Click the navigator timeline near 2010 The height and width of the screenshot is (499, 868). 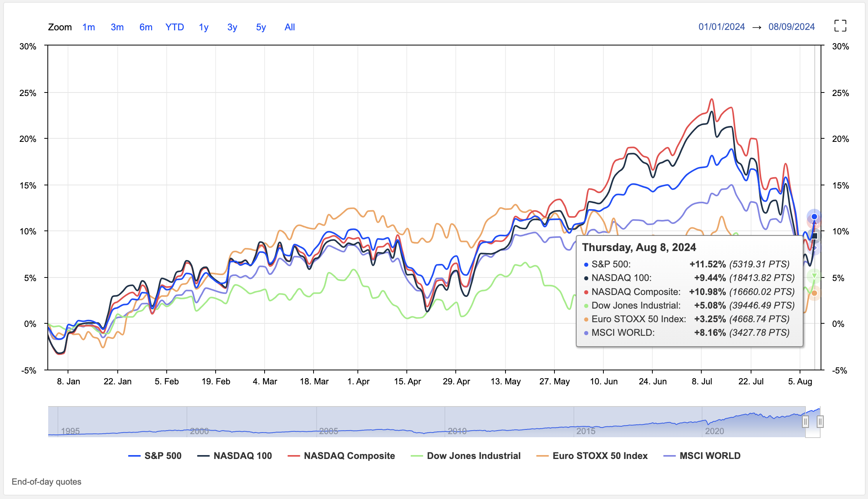pos(457,431)
